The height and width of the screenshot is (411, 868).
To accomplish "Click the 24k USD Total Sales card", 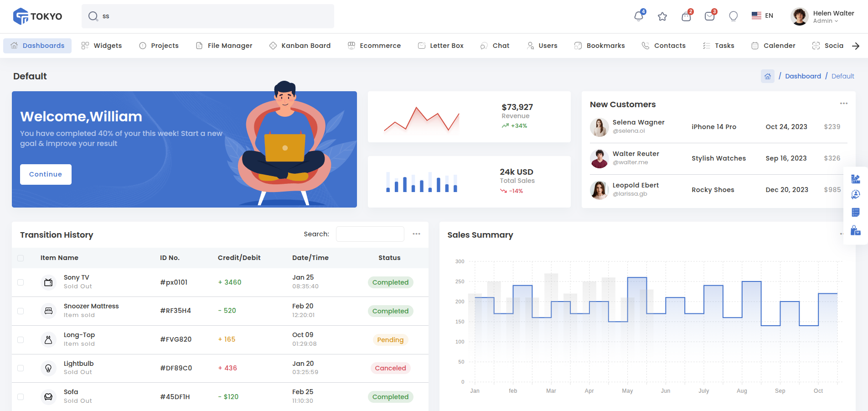I will (x=469, y=182).
